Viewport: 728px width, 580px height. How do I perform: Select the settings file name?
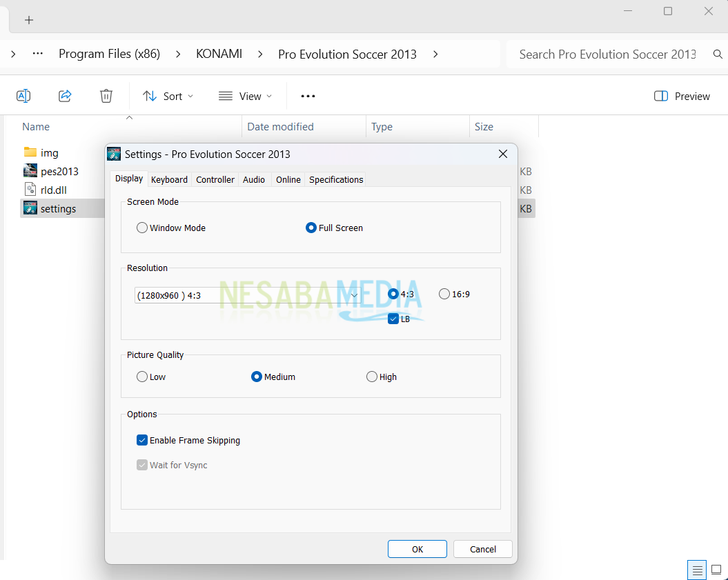58,209
